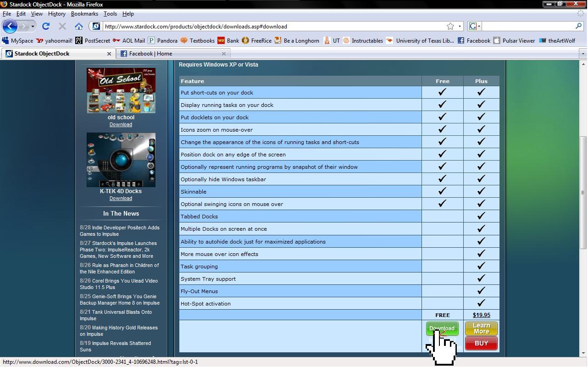Open the PostSecret bookmark
588x367 pixels.
tap(93, 40)
